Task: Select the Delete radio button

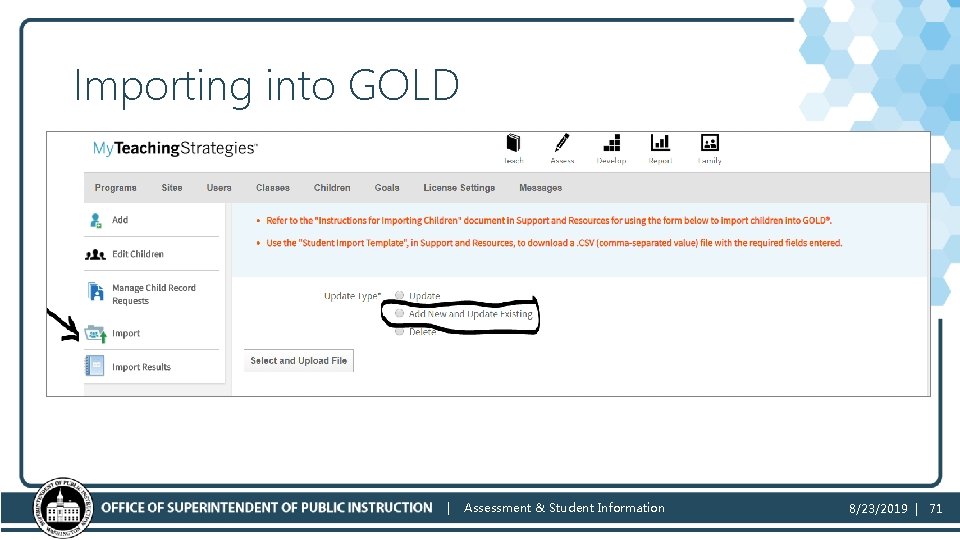Action: point(399,331)
